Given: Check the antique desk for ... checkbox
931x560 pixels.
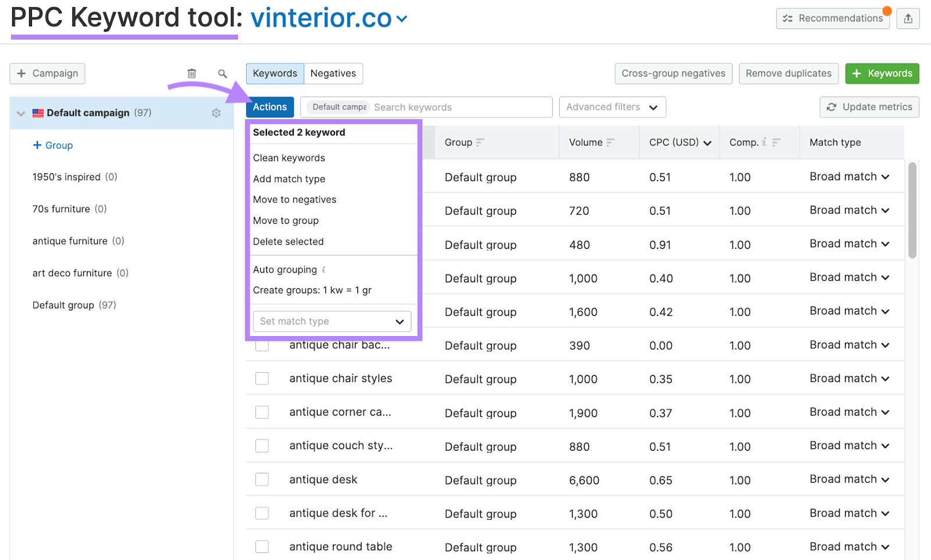Looking at the screenshot, I should point(262,513).
